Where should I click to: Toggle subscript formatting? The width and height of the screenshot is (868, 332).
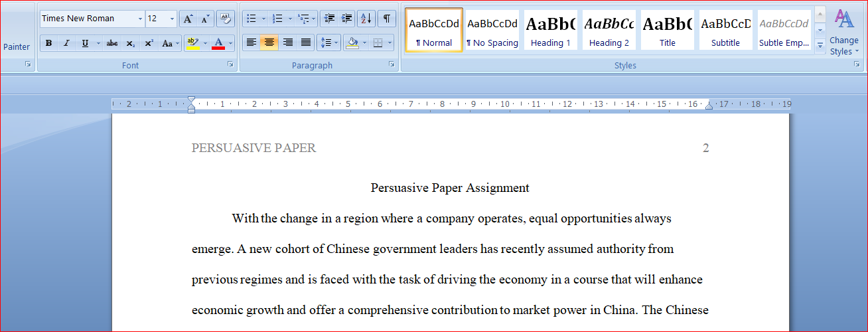[x=131, y=43]
